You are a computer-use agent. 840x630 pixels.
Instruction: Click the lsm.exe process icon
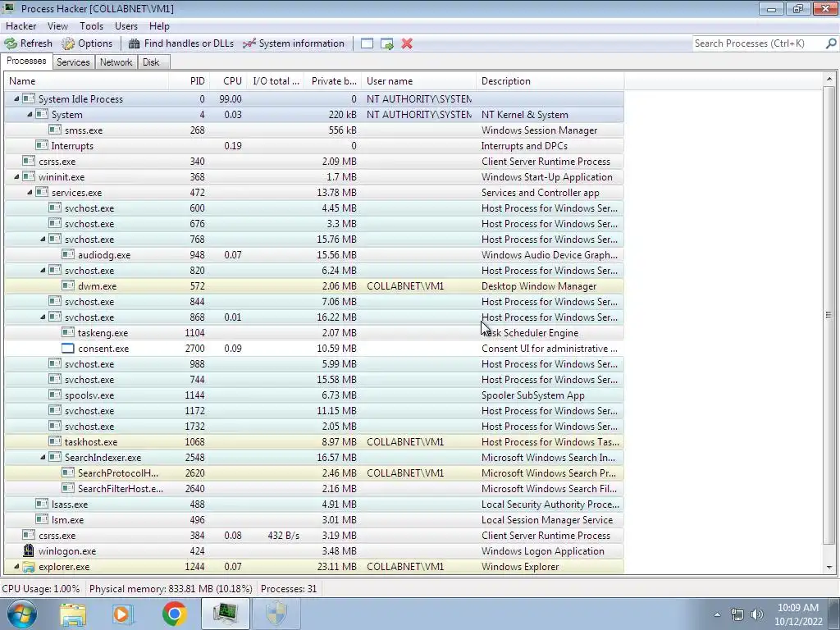coord(41,519)
